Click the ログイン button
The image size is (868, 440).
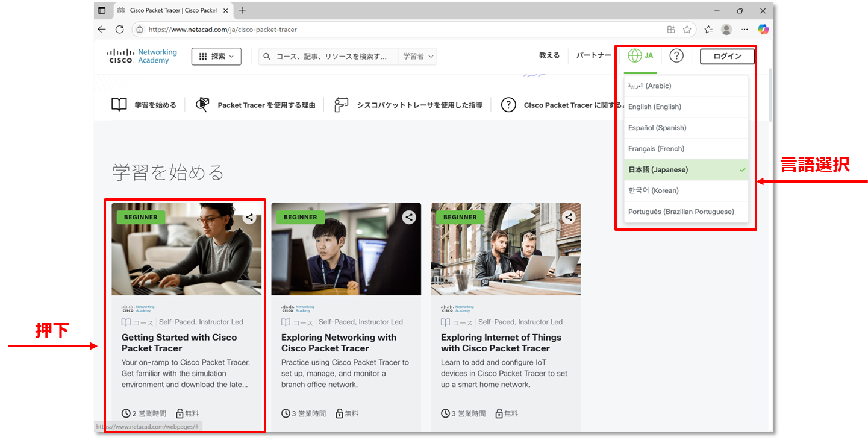727,56
